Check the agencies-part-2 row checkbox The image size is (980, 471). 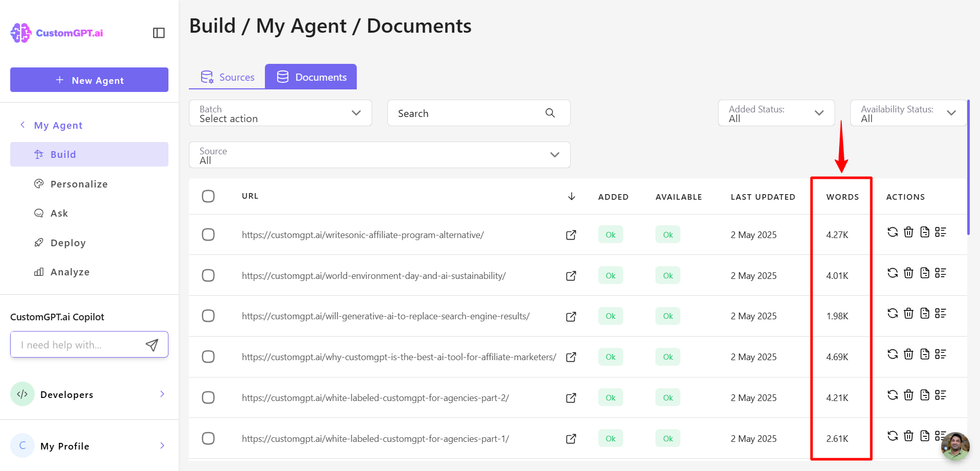(x=208, y=397)
